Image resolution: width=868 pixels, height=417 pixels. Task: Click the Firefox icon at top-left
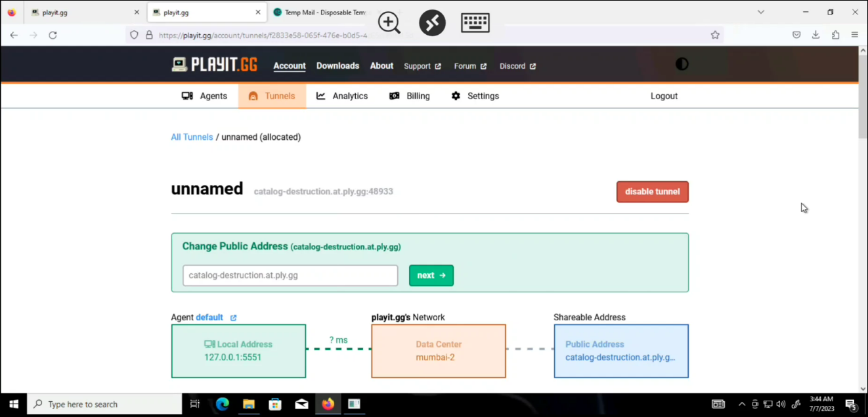(12, 12)
